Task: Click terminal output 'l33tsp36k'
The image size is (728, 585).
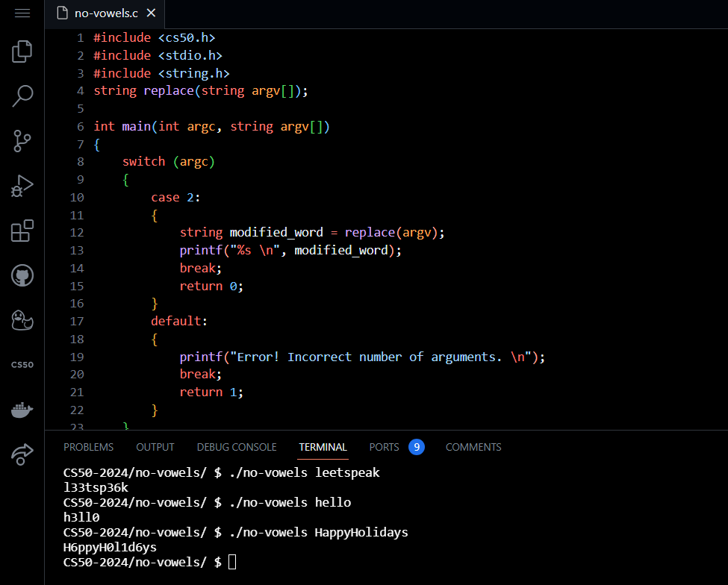Action: 96,488
